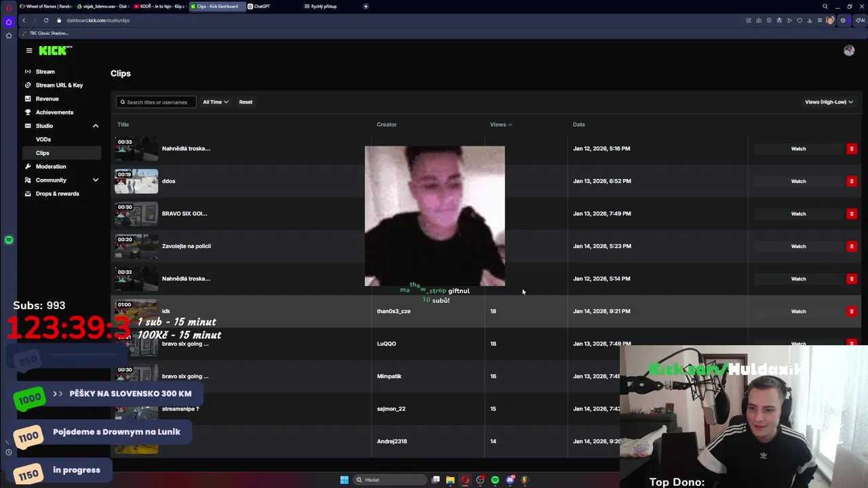This screenshot has width=868, height=488.
Task: Delete the 'idk' clip by than0s3_cze
Action: (852, 311)
